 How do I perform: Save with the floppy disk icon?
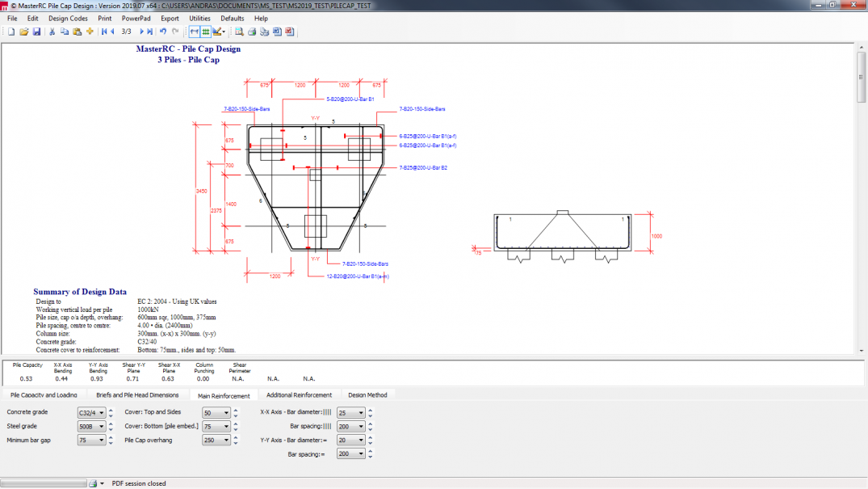pos(36,32)
